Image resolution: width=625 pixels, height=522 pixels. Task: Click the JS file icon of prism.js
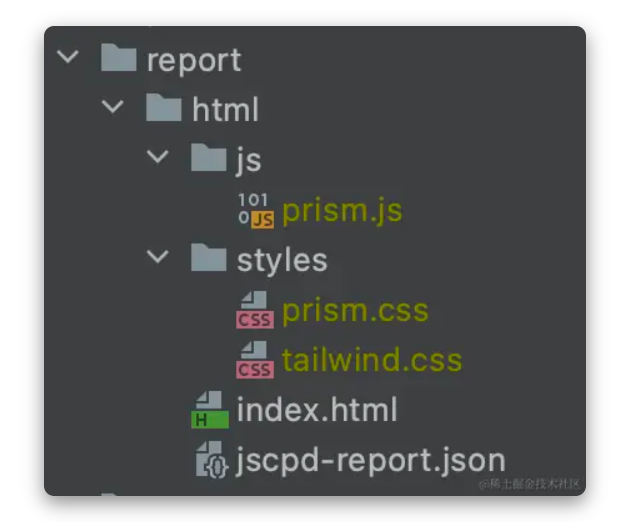point(256,210)
